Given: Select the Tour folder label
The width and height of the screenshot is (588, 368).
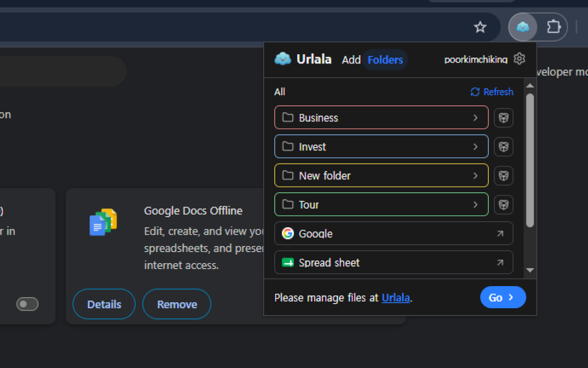Looking at the screenshot, I should click(309, 205).
